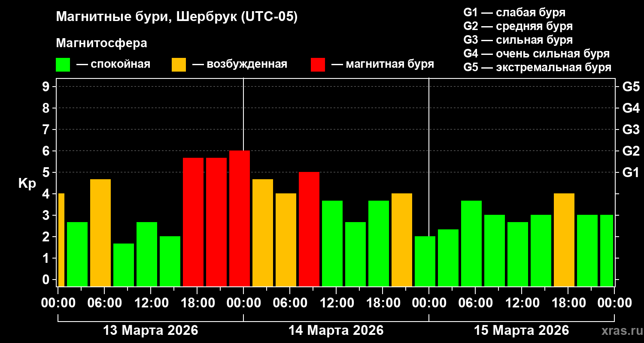
Task: Click the '— возбужденная' legend label
Action: 240,64
